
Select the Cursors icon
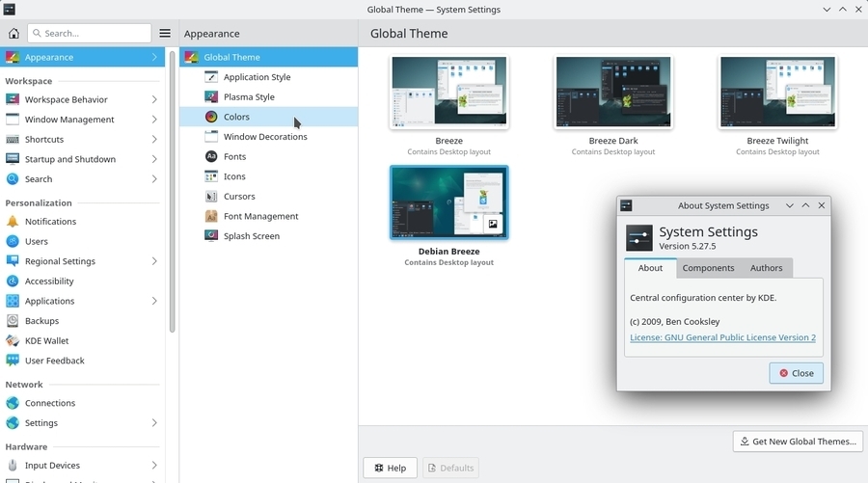click(x=211, y=197)
